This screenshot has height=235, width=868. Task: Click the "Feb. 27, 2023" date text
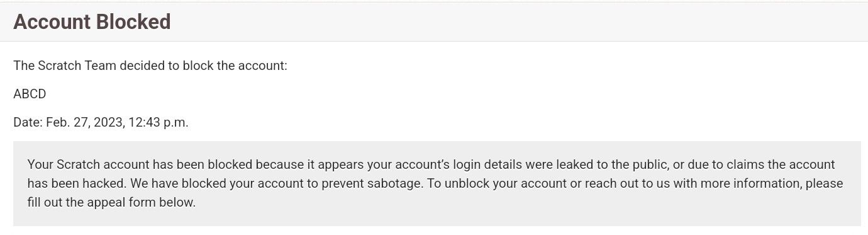point(85,122)
